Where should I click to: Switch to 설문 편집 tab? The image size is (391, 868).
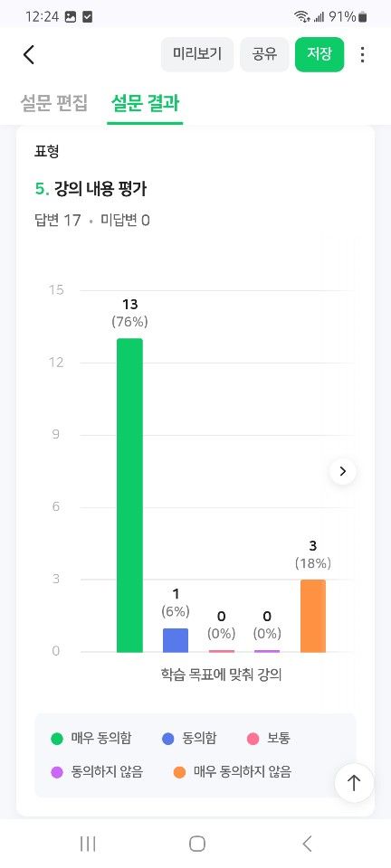click(x=53, y=103)
